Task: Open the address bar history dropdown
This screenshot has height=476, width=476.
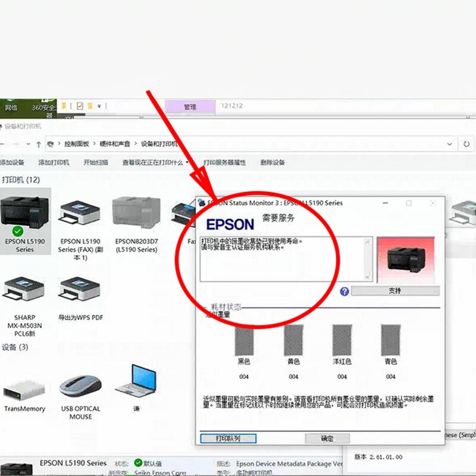Action: 450,144
